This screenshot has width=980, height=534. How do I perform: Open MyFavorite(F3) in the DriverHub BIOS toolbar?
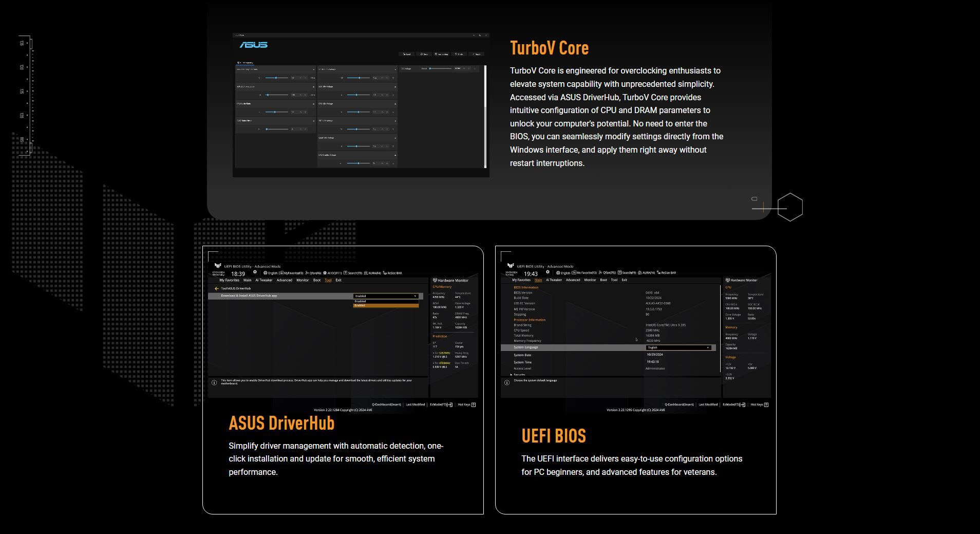(291, 273)
